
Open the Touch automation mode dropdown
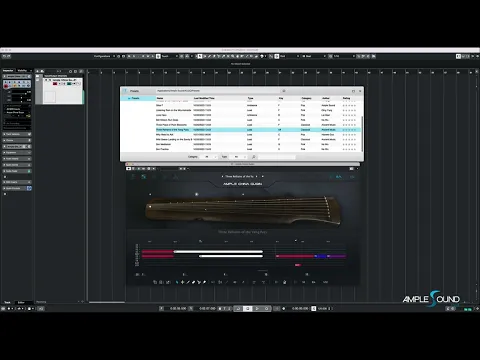(170, 56)
